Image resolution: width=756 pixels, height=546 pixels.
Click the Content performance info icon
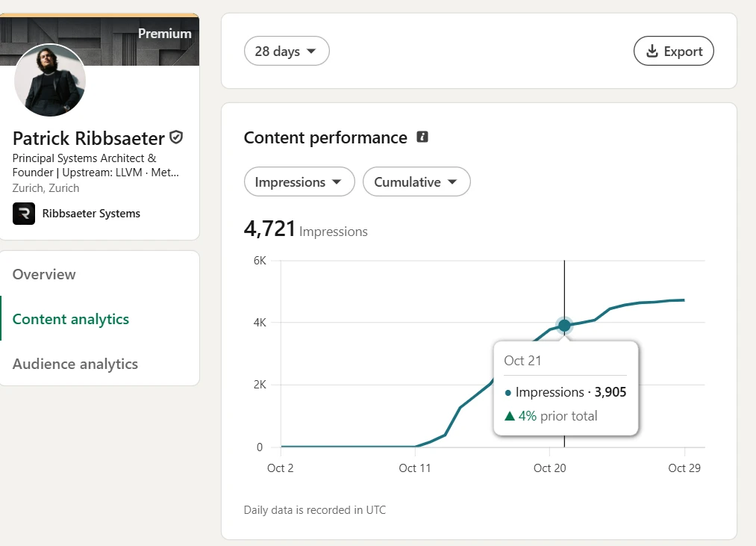pos(422,137)
